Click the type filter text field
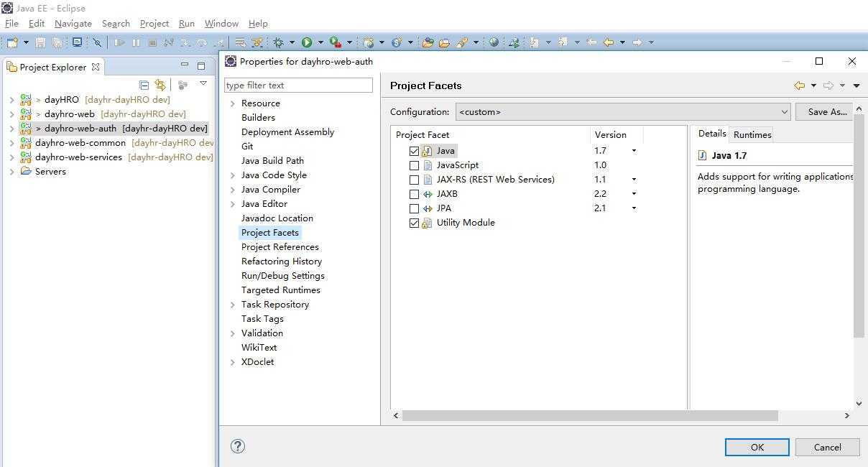868x467 pixels. [298, 85]
